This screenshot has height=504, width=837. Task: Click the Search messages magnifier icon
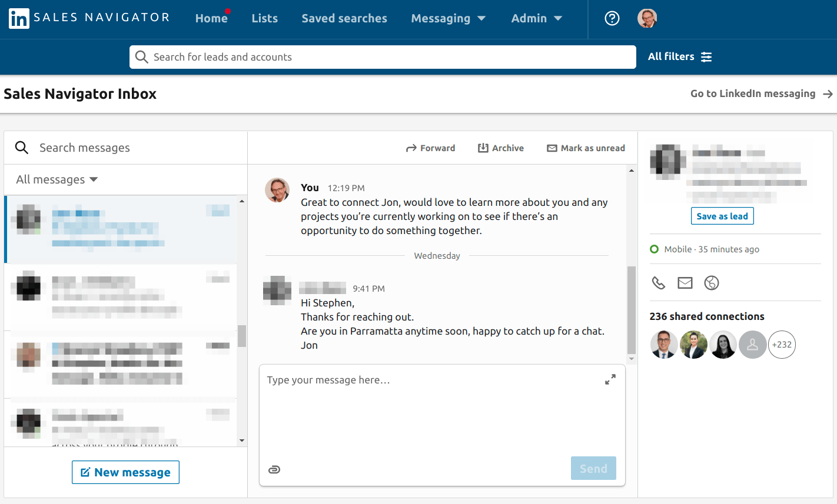tap(22, 148)
